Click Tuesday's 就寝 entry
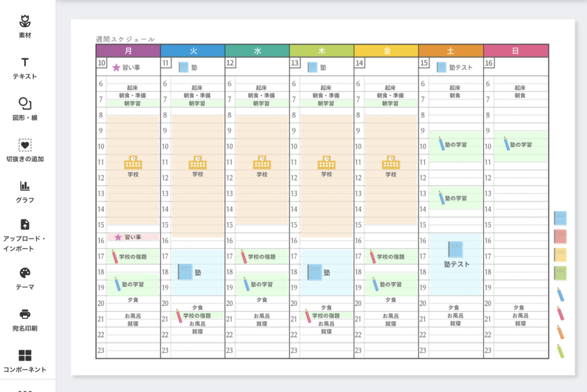The image size is (587, 392). point(198,331)
